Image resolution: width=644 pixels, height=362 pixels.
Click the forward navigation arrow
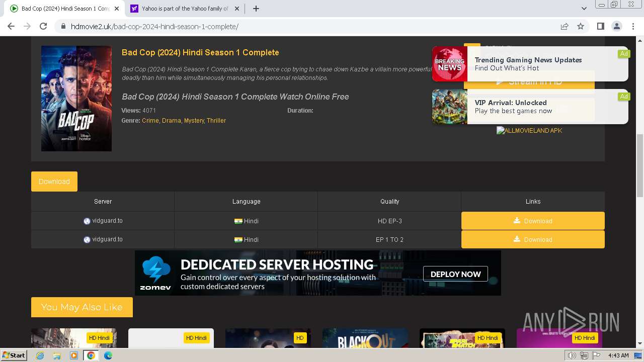tap(27, 26)
